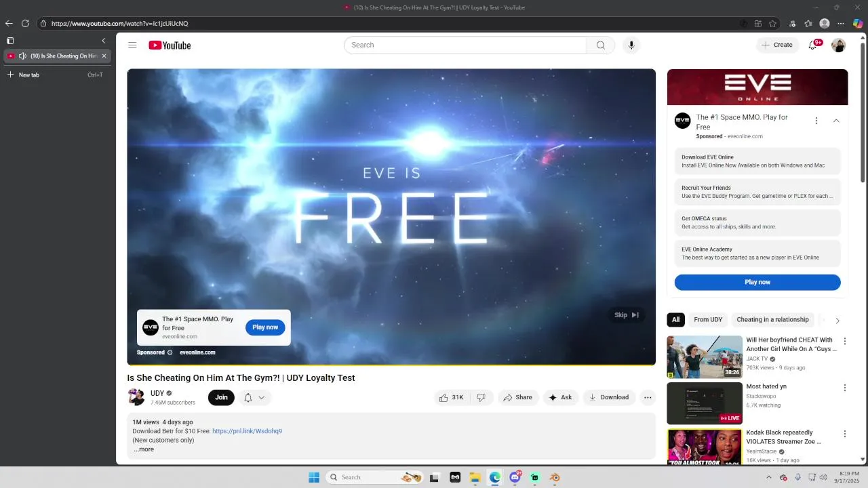Open options for JACK TV video
This screenshot has width=868, height=488.
point(845,341)
